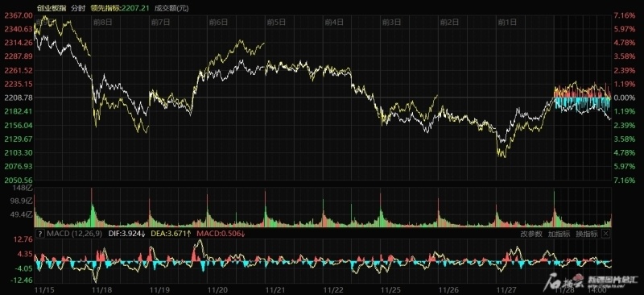
Task: Click the 2314.26 price axis label
Action: coord(18,43)
